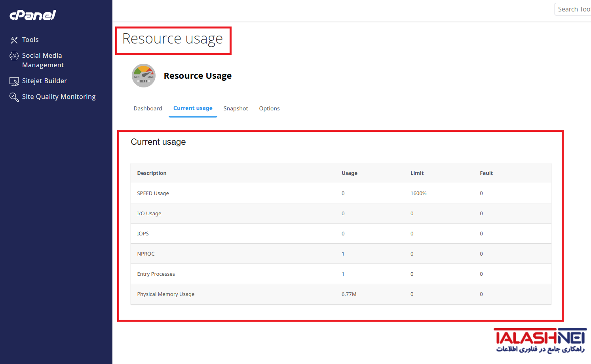Focus the Search Tools input field
The height and width of the screenshot is (364, 591).
(x=573, y=9)
